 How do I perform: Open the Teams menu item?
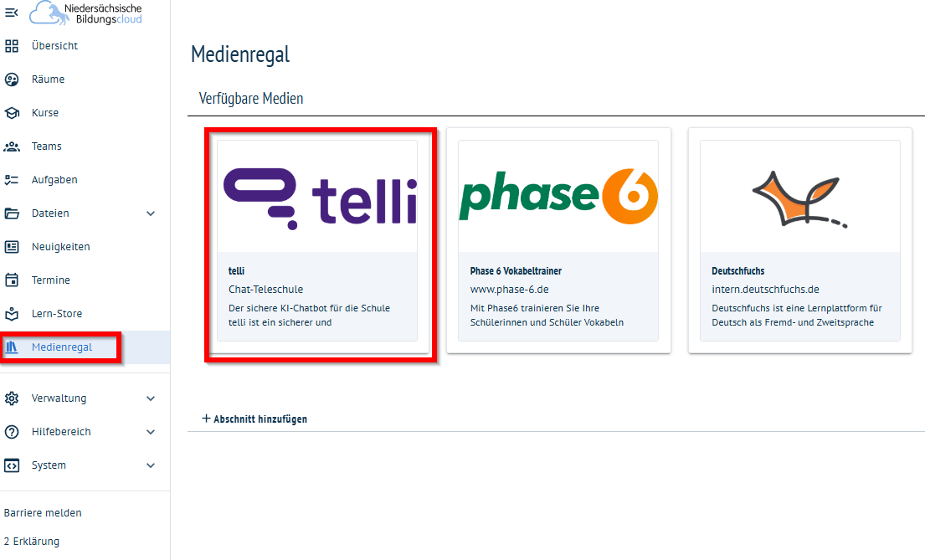coord(47,146)
